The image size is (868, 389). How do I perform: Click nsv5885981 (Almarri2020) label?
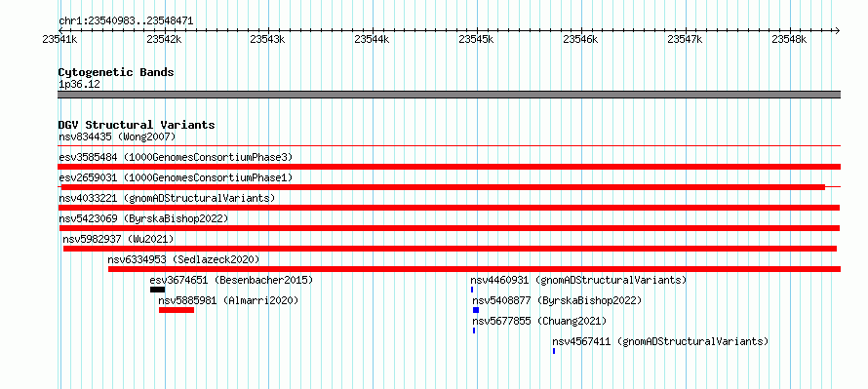(228, 300)
